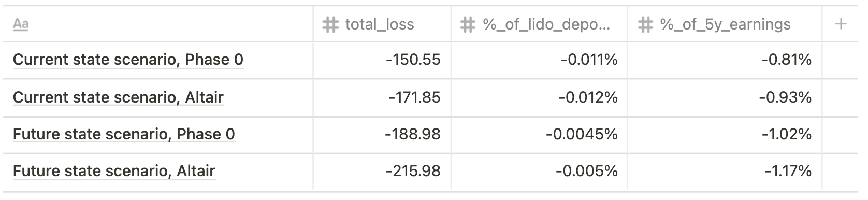Open Future state scenario, Altair page
The width and height of the screenshot is (868, 200).
coord(114,171)
